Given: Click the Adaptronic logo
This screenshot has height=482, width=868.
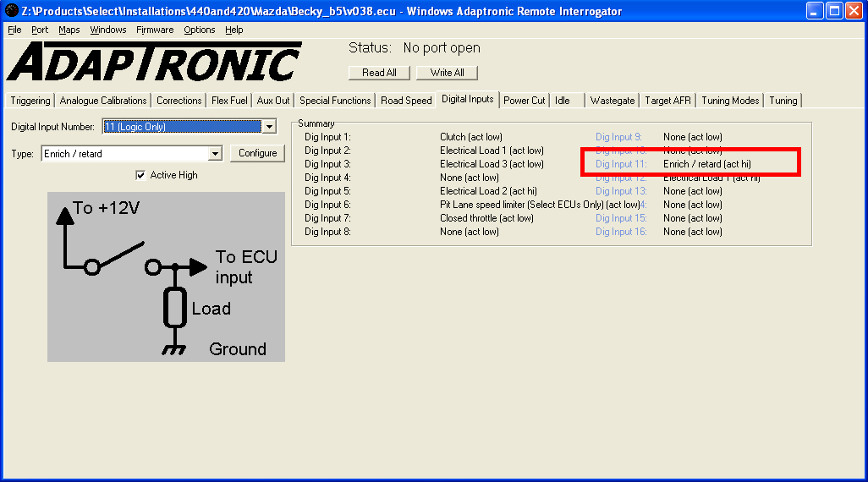Looking at the screenshot, I should 154,63.
